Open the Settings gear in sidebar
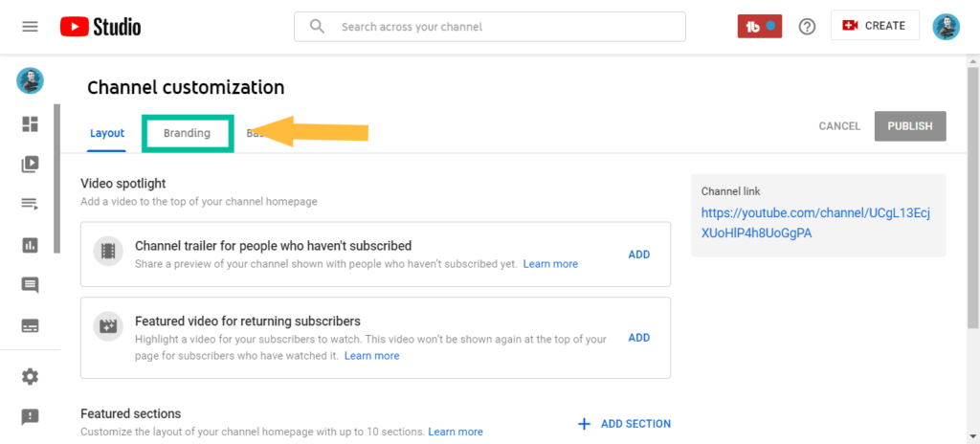The width and height of the screenshot is (980, 444). [x=30, y=376]
